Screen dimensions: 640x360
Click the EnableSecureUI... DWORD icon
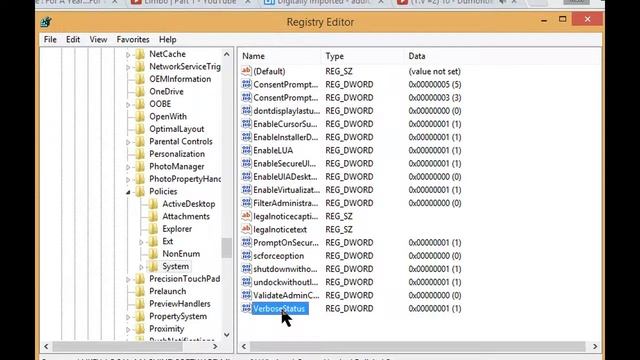pos(246,163)
